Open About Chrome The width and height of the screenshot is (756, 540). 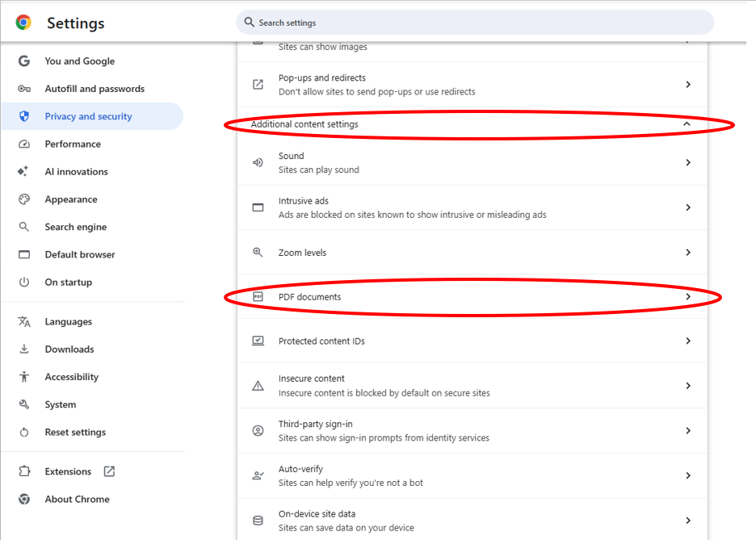pos(77,499)
